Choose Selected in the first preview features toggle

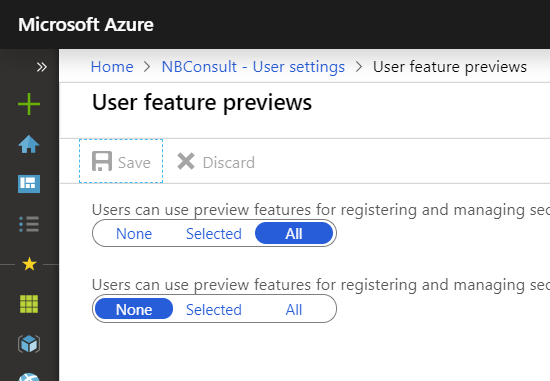(x=214, y=234)
